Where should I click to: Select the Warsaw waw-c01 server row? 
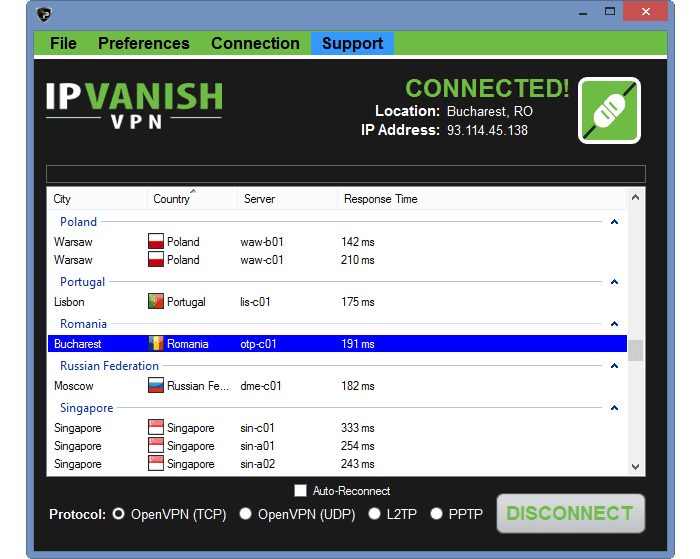337,259
